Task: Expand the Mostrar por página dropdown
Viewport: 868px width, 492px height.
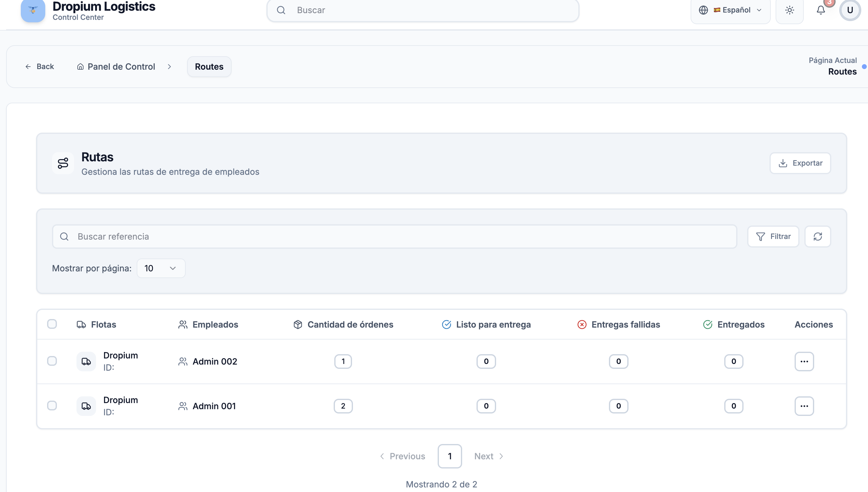Action: (x=160, y=268)
